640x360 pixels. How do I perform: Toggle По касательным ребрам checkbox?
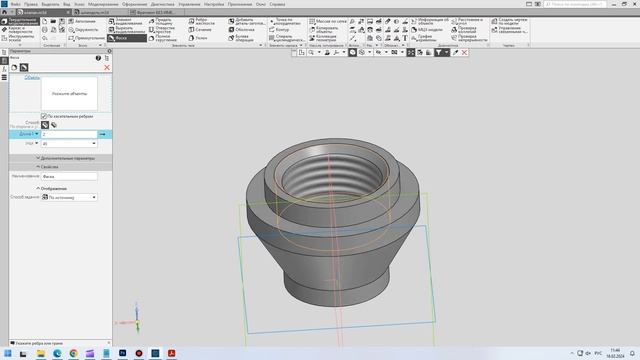44,116
